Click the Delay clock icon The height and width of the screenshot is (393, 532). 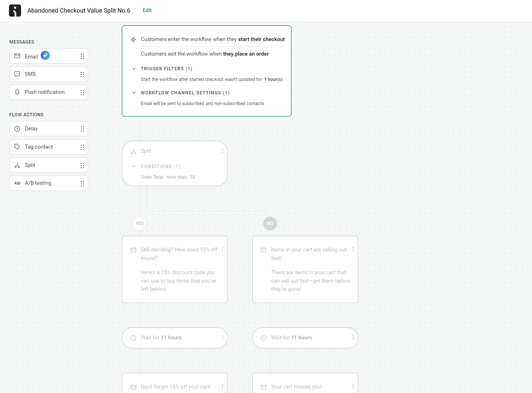pyautogui.click(x=17, y=129)
